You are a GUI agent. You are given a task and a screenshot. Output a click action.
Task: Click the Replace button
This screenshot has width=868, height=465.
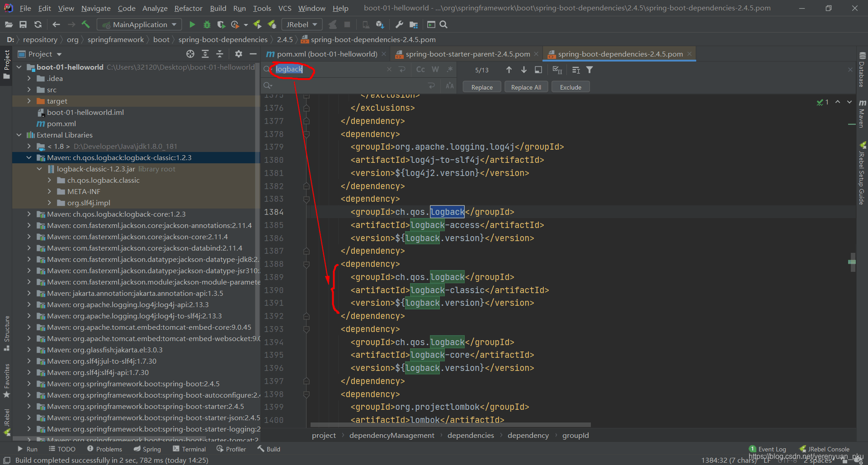coord(482,87)
